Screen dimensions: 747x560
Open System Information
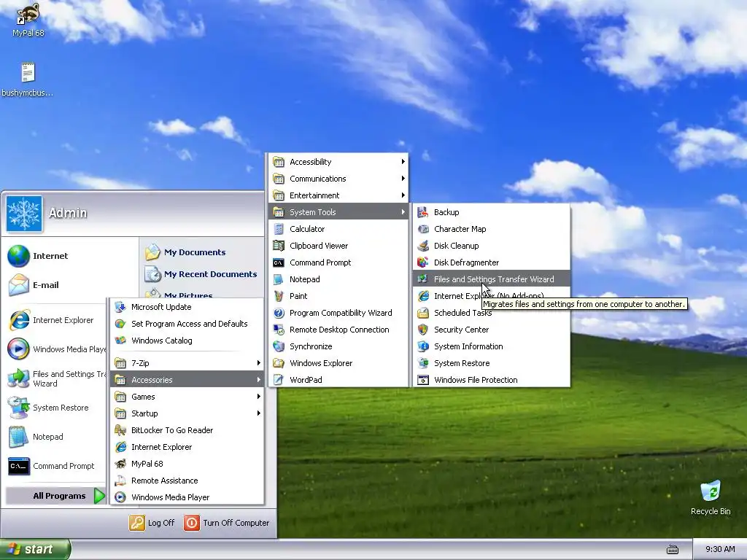[x=491, y=346]
